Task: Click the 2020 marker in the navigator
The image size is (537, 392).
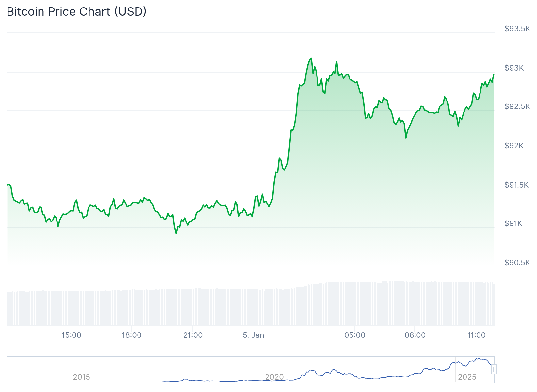Action: (x=274, y=377)
